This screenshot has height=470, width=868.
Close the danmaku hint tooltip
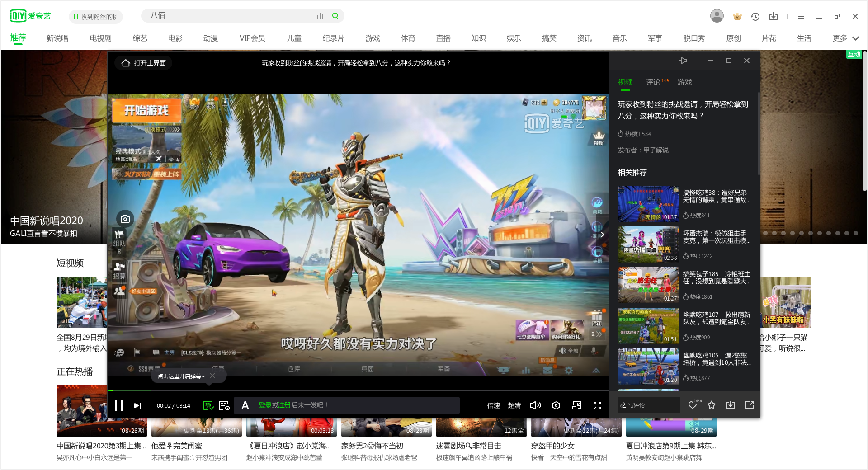click(x=212, y=376)
